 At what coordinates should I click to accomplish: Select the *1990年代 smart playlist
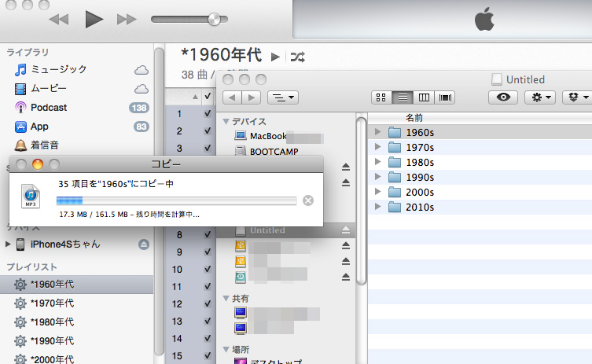coord(76,341)
